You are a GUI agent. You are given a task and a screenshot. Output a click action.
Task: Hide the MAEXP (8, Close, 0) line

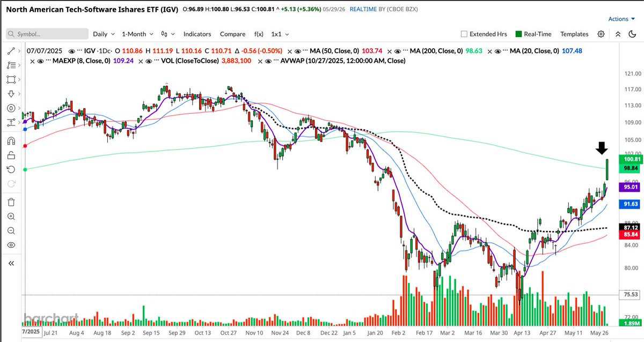click(x=41, y=61)
